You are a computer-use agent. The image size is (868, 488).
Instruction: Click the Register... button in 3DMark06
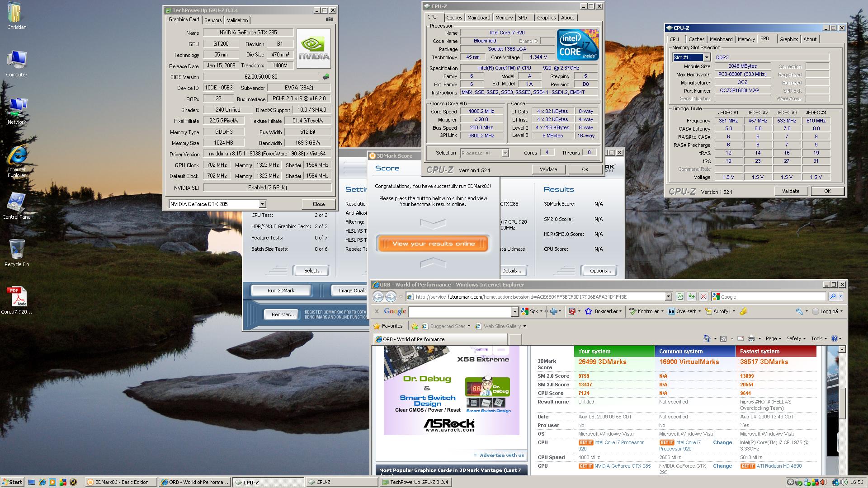click(282, 314)
